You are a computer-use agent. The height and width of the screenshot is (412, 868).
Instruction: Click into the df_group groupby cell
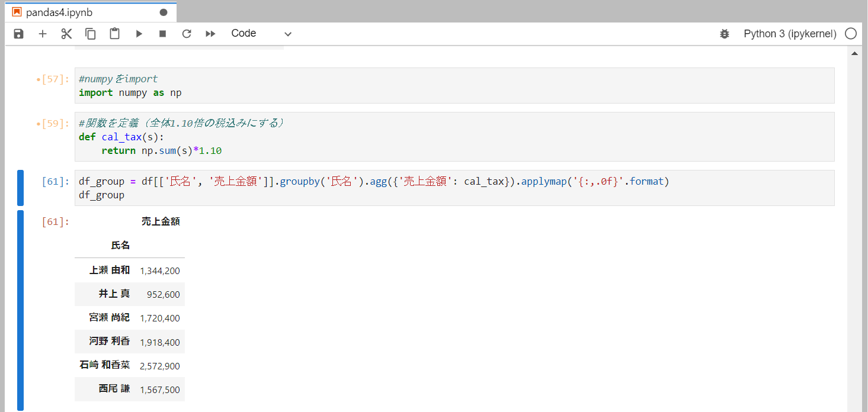(x=454, y=188)
